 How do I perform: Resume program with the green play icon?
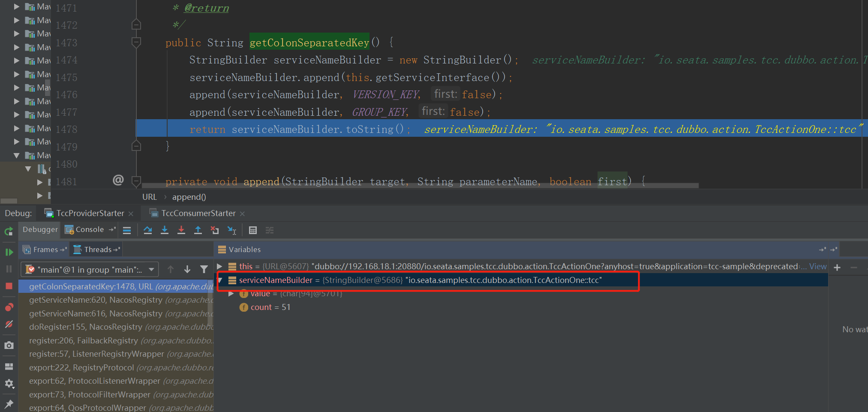[x=9, y=252]
